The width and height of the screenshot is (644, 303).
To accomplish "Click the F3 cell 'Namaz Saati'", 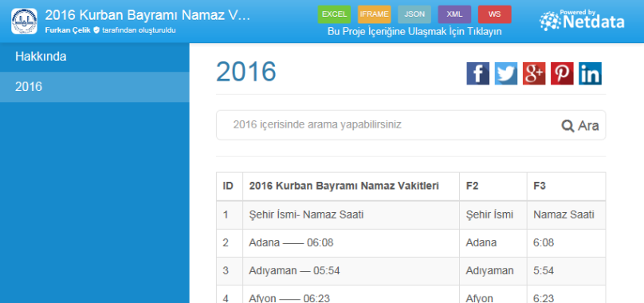I will [567, 214].
